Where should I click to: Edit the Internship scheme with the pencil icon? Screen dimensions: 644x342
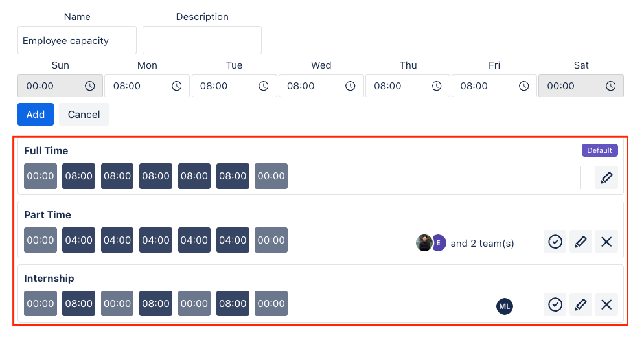pos(581,304)
